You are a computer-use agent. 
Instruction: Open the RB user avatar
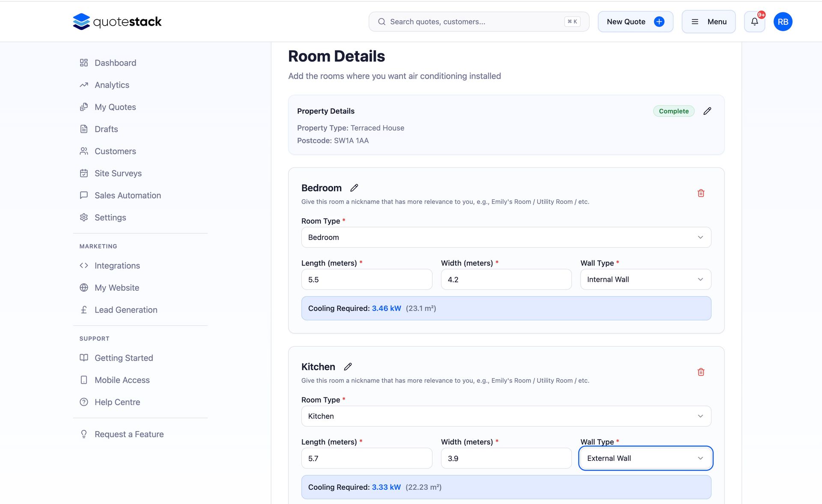pyautogui.click(x=783, y=22)
